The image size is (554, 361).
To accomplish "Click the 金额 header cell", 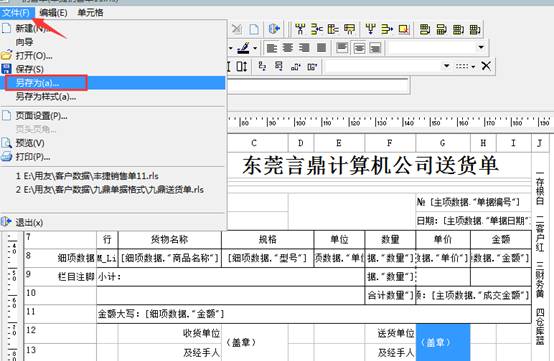I will (501, 240).
